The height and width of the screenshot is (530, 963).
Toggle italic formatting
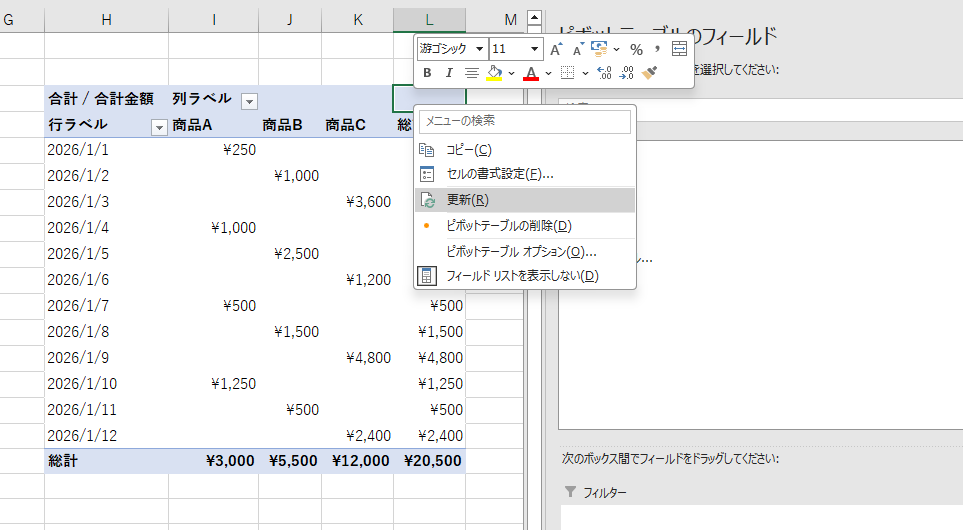tap(449, 73)
